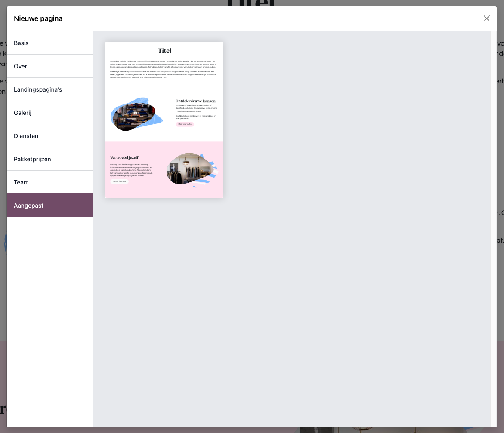This screenshot has height=433, width=504.
Task: Close the Nieuwe pagina dialog
Action: coord(487,18)
